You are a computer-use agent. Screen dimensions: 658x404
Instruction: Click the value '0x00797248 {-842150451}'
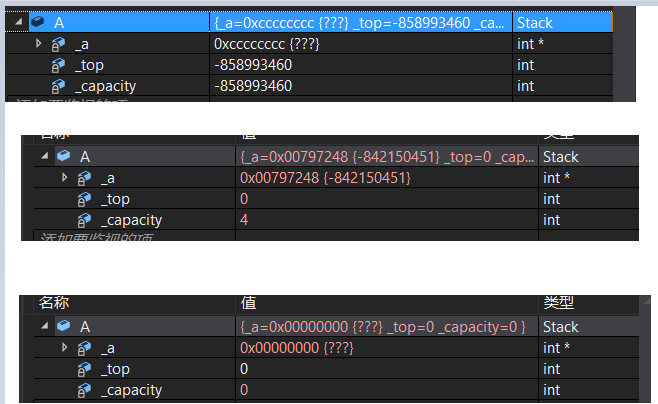pyautogui.click(x=325, y=177)
